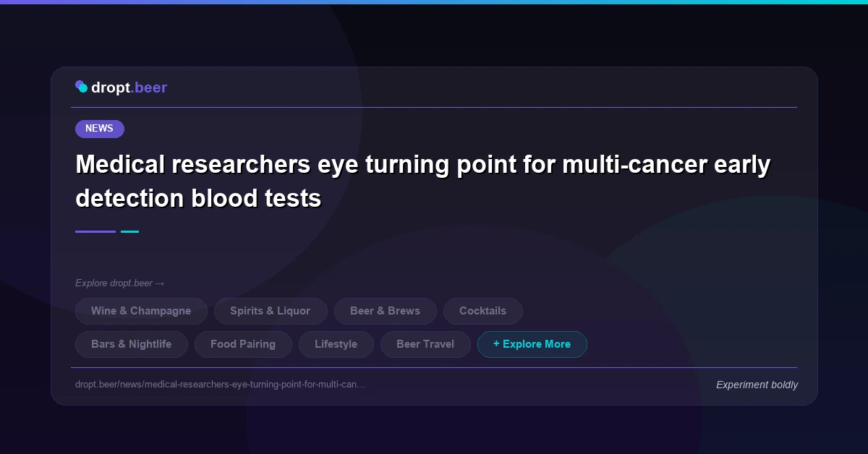Click the Experiment boldly tagline
Image resolution: width=868 pixels, height=454 pixels.
(757, 385)
